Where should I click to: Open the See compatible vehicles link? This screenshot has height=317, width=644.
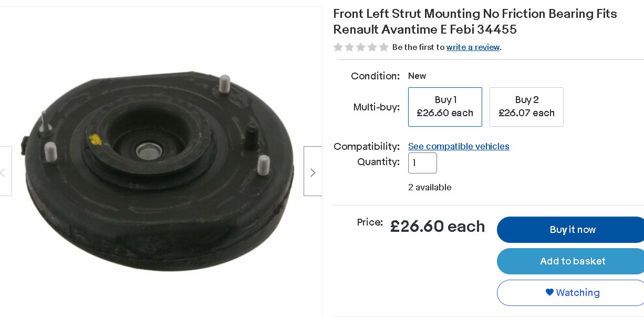pyautogui.click(x=459, y=146)
